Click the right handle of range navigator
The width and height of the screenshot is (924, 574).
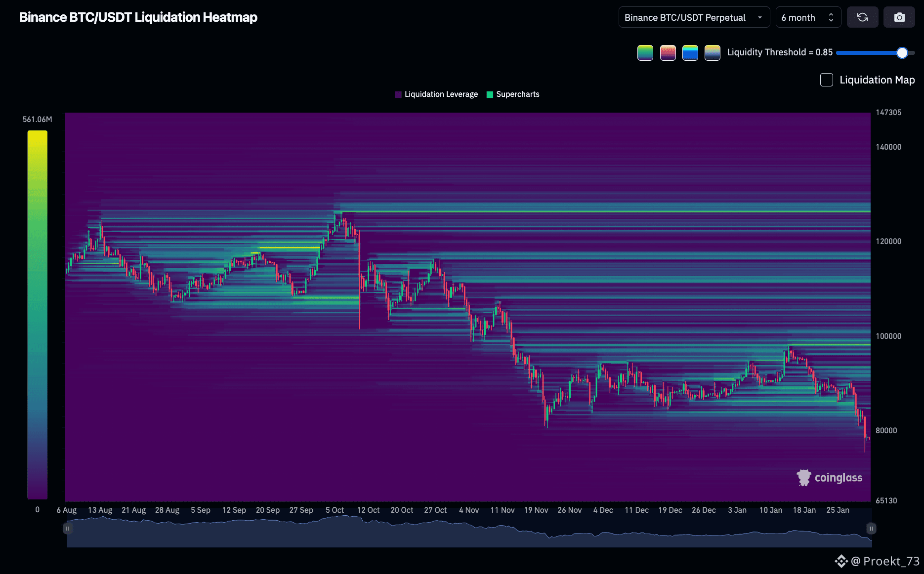coord(871,529)
